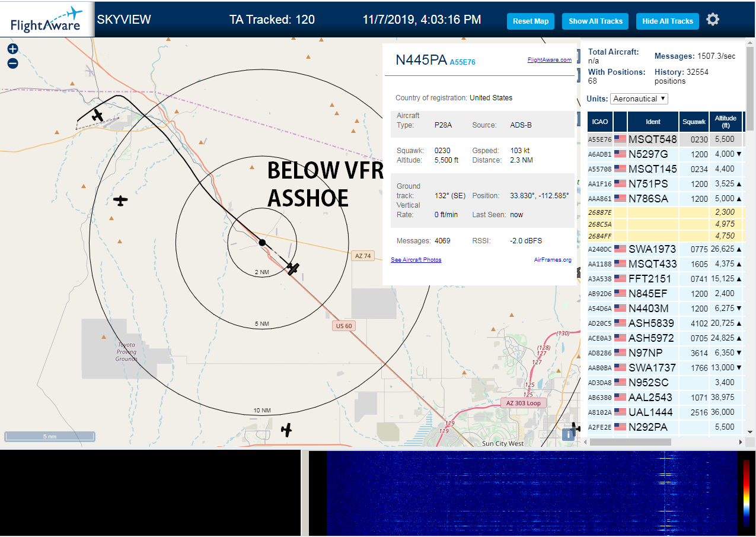
Task: Zoom in with the plus button
Action: click(12, 49)
